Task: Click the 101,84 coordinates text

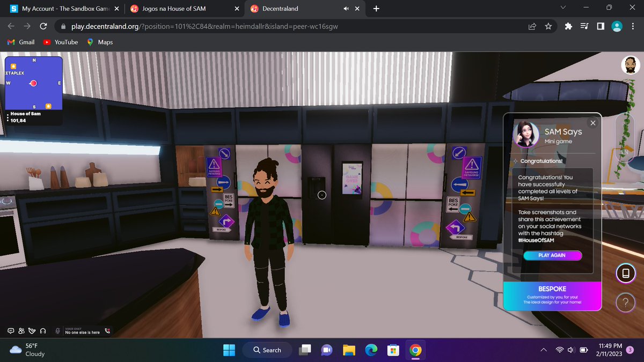Action: click(x=18, y=120)
